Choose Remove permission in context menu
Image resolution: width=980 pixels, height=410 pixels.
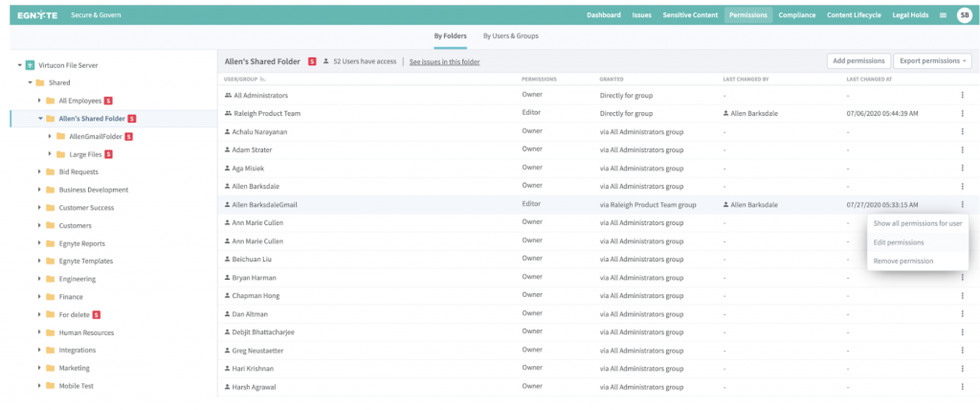[902, 261]
